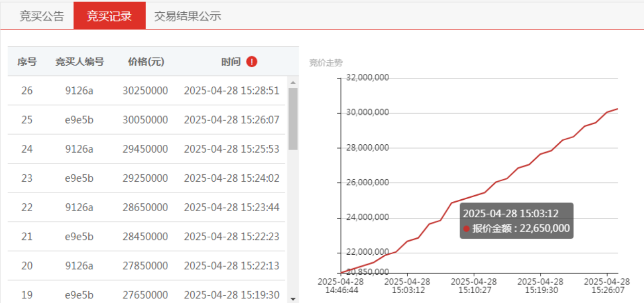
Task: Click the red data point in tooltip
Action: point(467,229)
